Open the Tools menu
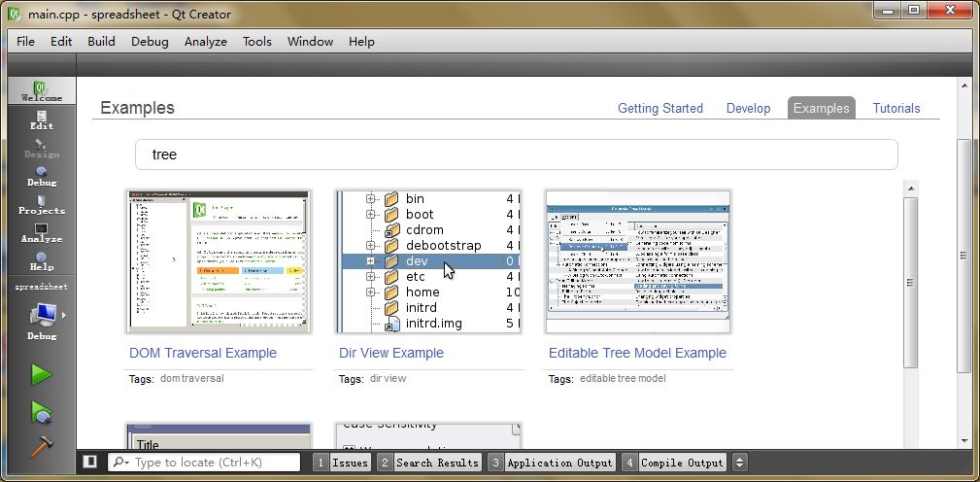The width and height of the screenshot is (980, 482). [256, 41]
